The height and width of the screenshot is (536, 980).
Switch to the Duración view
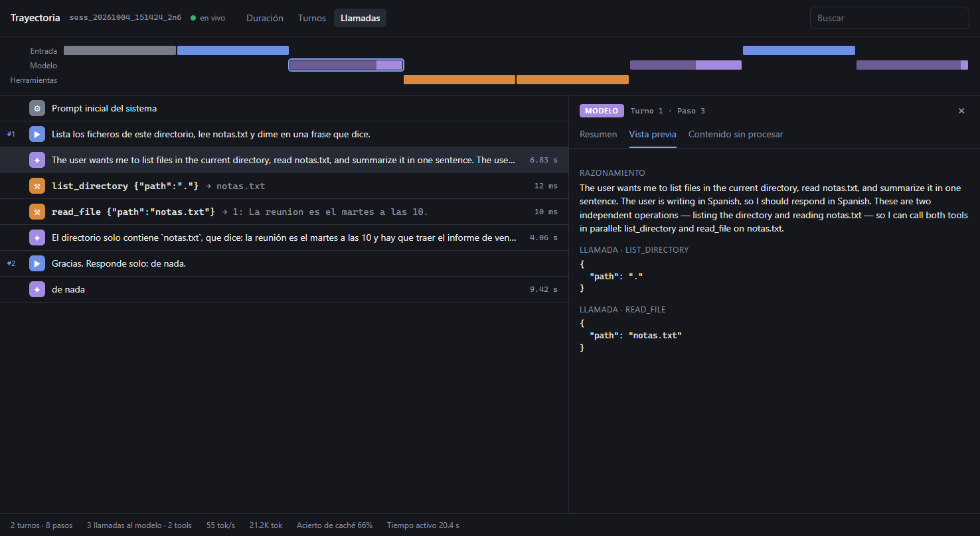point(265,18)
